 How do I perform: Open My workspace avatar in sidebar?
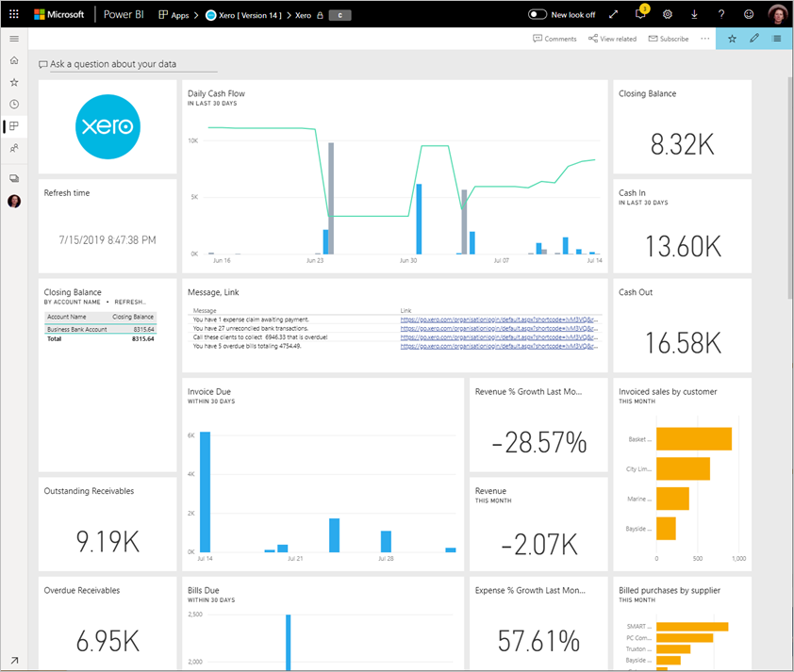coord(14,202)
